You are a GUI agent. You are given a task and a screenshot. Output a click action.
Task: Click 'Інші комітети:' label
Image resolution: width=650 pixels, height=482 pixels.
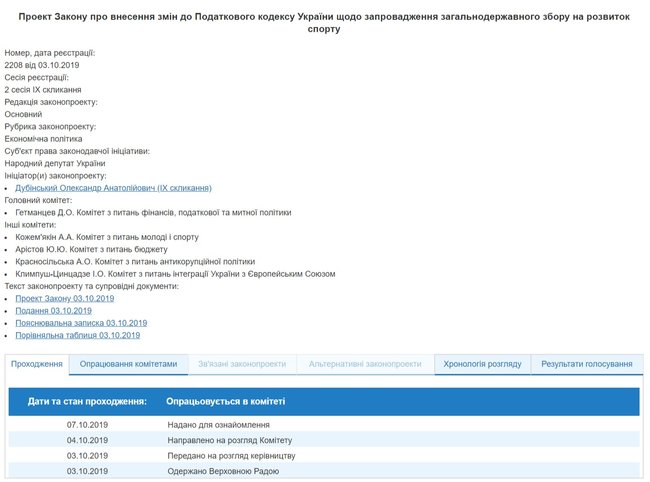[x=30, y=225]
